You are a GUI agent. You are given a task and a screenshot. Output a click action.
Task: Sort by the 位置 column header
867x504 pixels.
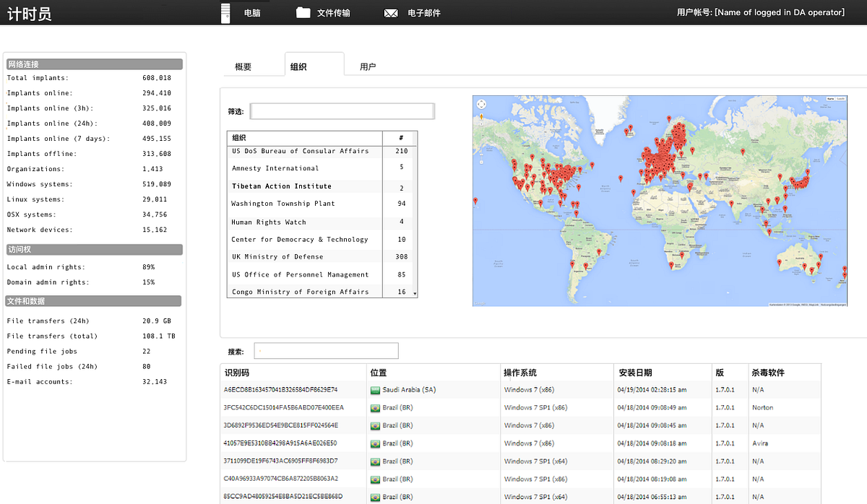click(x=379, y=373)
